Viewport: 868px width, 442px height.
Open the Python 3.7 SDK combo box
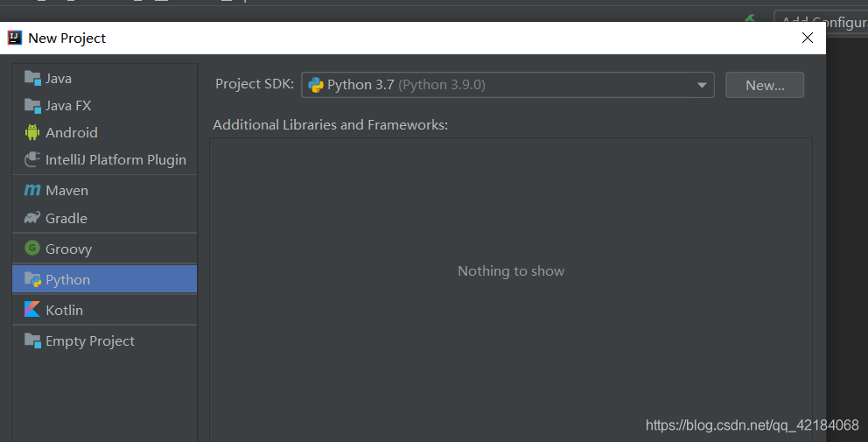point(507,85)
